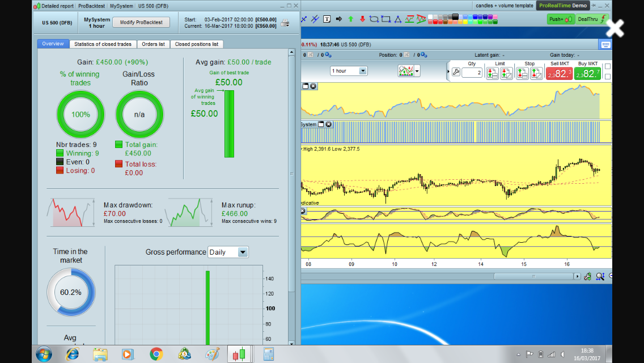Screen dimensions: 644x363
Task: Select the text annotation tool
Action: (x=327, y=19)
